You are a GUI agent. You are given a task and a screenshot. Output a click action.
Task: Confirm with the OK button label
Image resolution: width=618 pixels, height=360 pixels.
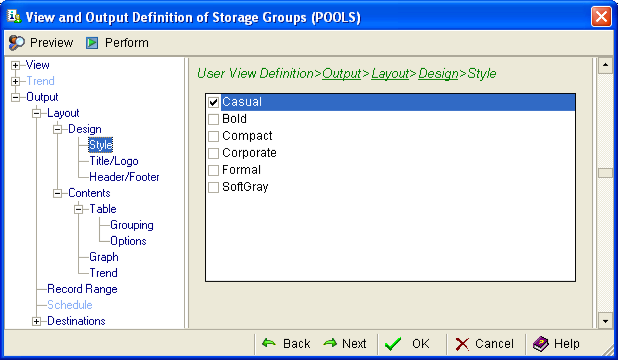pos(421,343)
